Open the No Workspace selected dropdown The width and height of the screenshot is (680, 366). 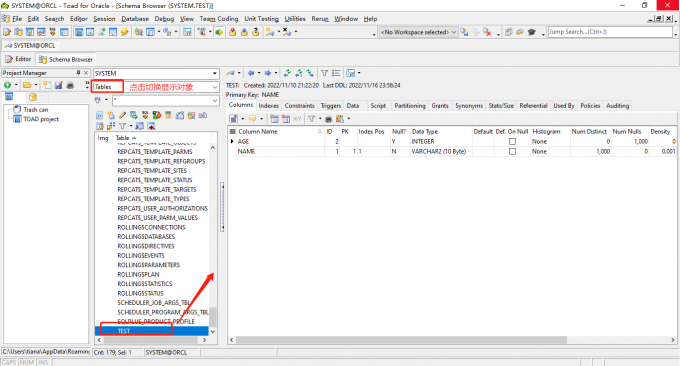(454, 32)
